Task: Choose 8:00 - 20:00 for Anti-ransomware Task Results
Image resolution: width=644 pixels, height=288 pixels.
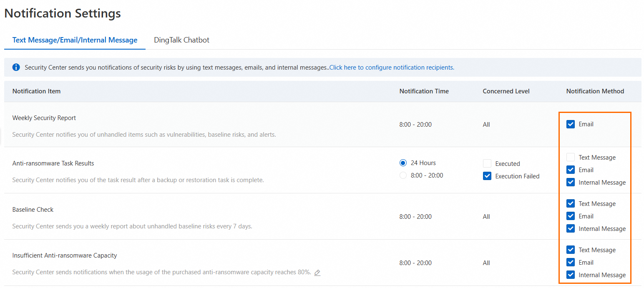Action: (x=403, y=175)
